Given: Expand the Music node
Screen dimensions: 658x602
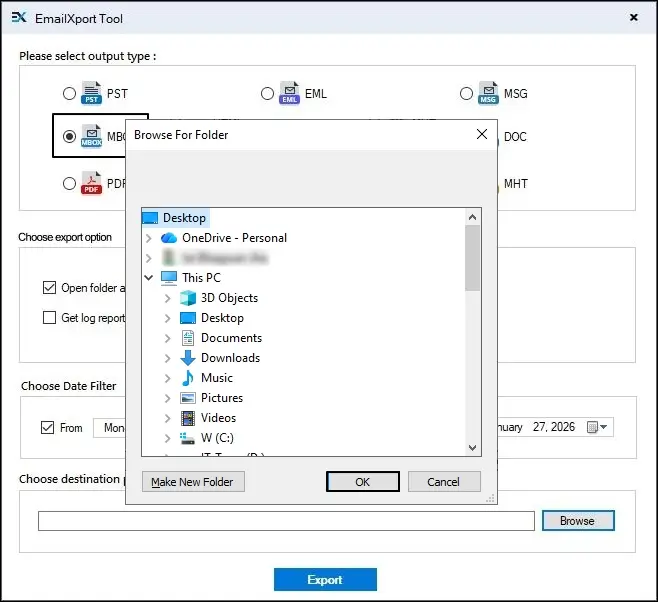Looking at the screenshot, I should pos(167,378).
